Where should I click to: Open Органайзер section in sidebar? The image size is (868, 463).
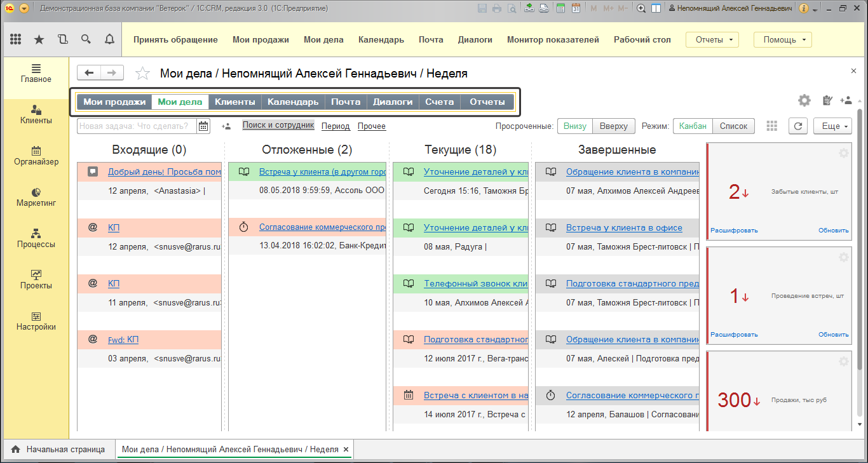click(36, 156)
